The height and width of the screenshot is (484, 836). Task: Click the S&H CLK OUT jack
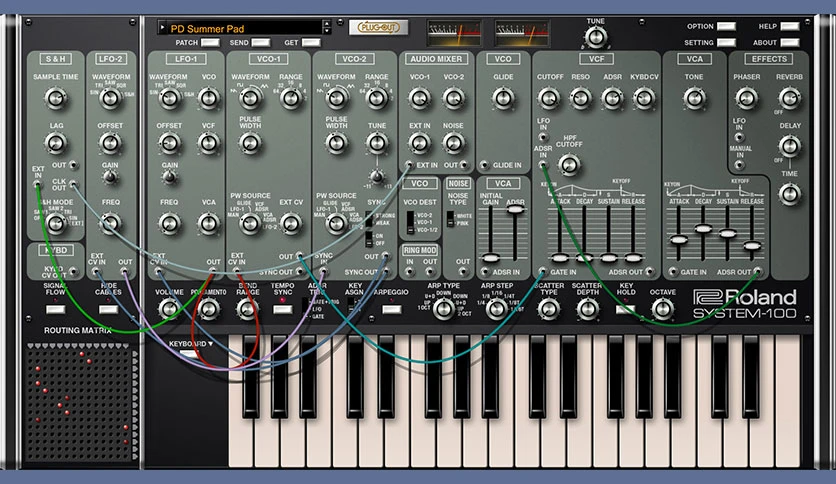(73, 185)
